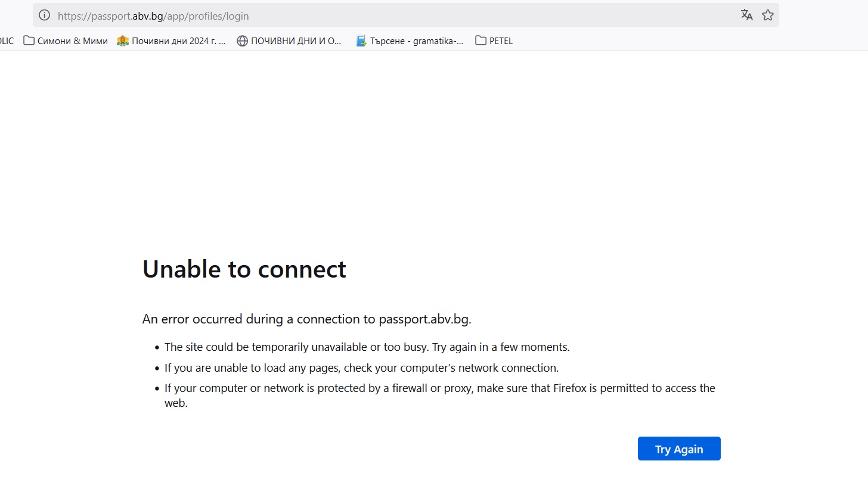The width and height of the screenshot is (868, 495).
Task: Click the globe icon for ПОЧИВНИ ДНИ bookmark
Action: 242,41
